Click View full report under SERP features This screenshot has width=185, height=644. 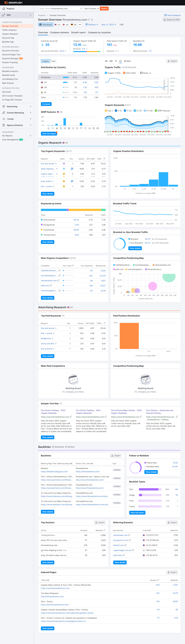click(49, 134)
